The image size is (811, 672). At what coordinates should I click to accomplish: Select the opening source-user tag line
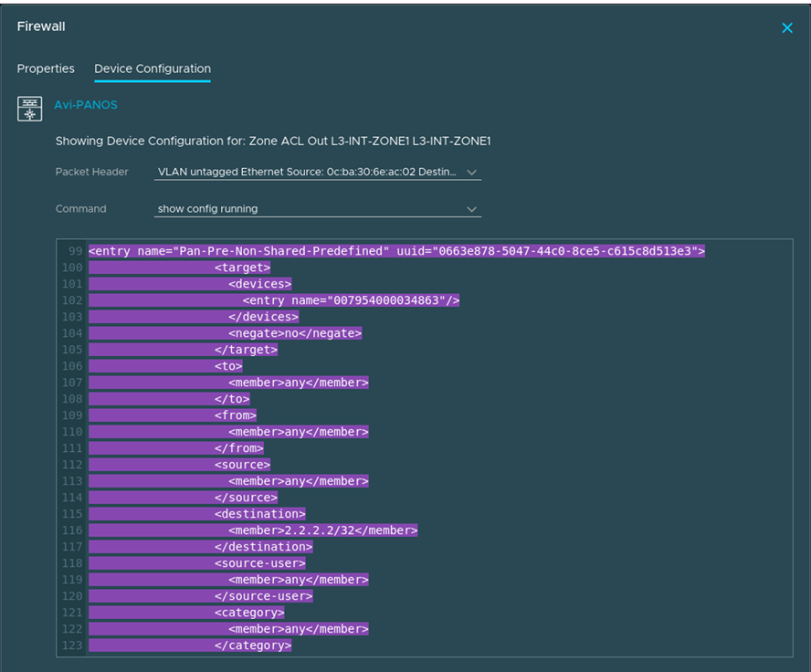click(259, 563)
